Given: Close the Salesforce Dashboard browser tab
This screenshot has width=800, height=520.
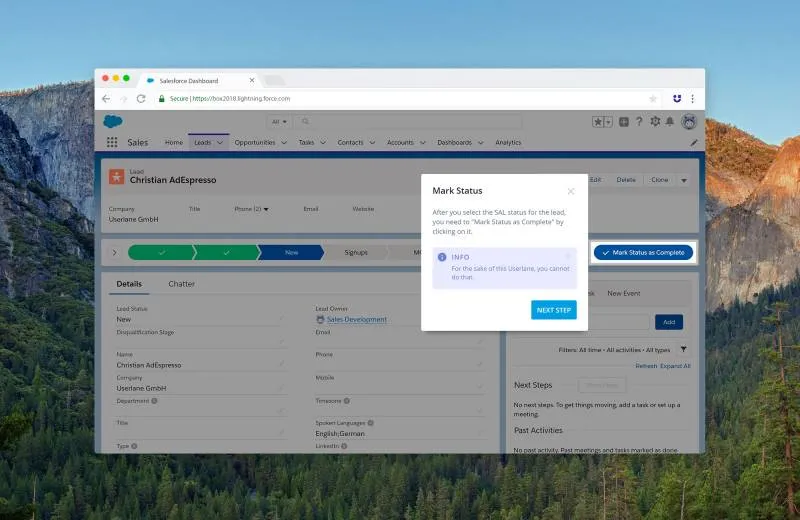Looking at the screenshot, I should 252,81.
